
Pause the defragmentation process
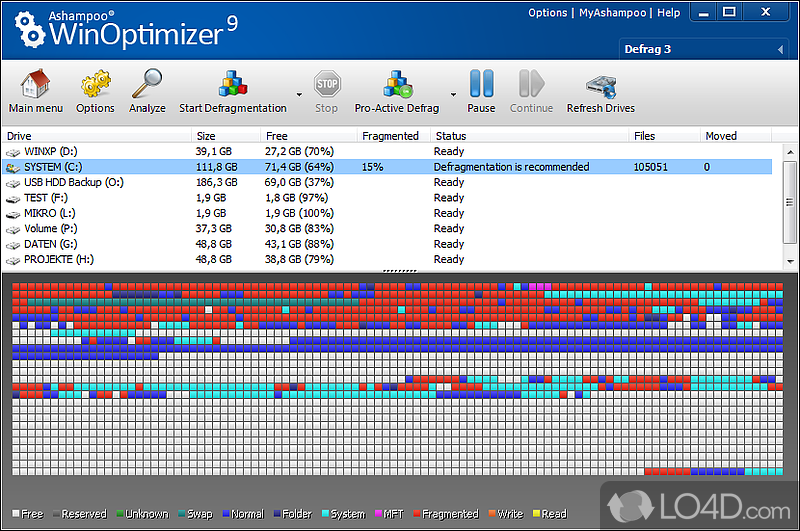481,83
